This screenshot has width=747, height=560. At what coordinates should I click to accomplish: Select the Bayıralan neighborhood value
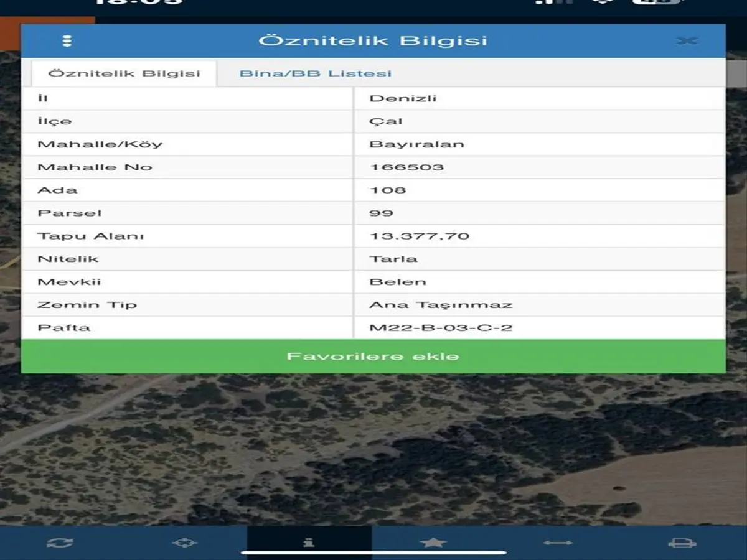click(x=416, y=144)
